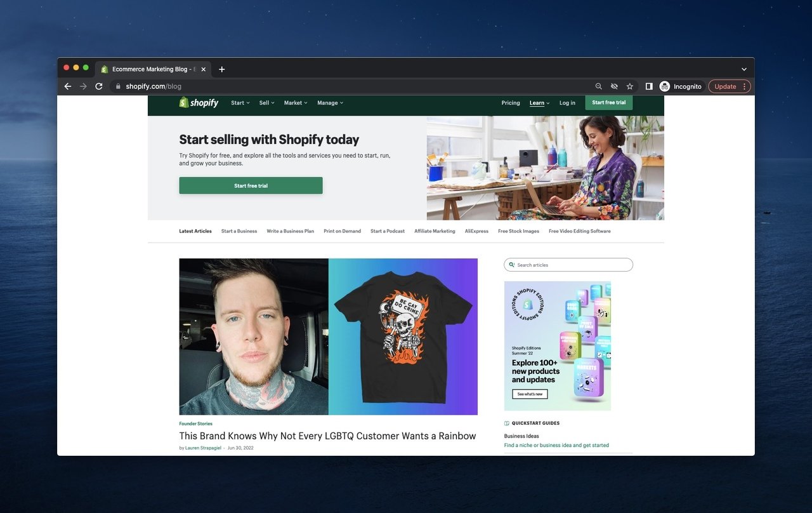The image size is (812, 513).
Task: Expand the Market dropdown menu
Action: pyautogui.click(x=296, y=103)
